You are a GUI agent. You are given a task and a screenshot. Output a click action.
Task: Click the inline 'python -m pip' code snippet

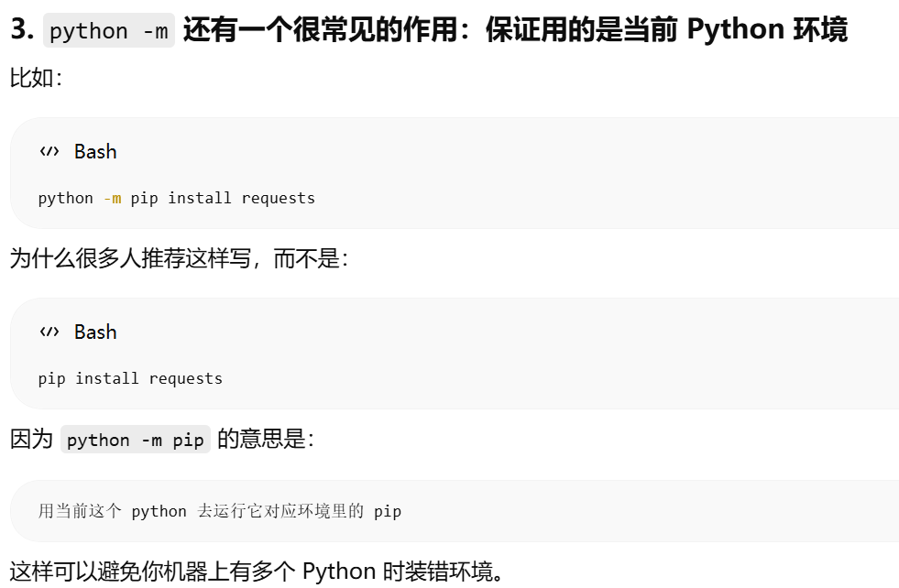tap(136, 440)
